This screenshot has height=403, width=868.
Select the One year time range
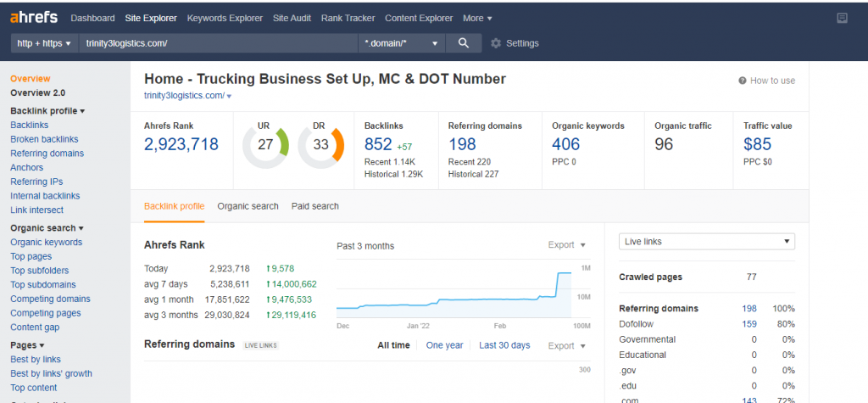click(x=444, y=345)
